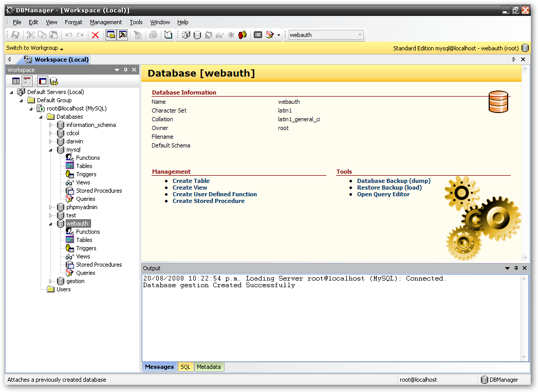
Task: Click the Create View link
Action: pos(190,188)
